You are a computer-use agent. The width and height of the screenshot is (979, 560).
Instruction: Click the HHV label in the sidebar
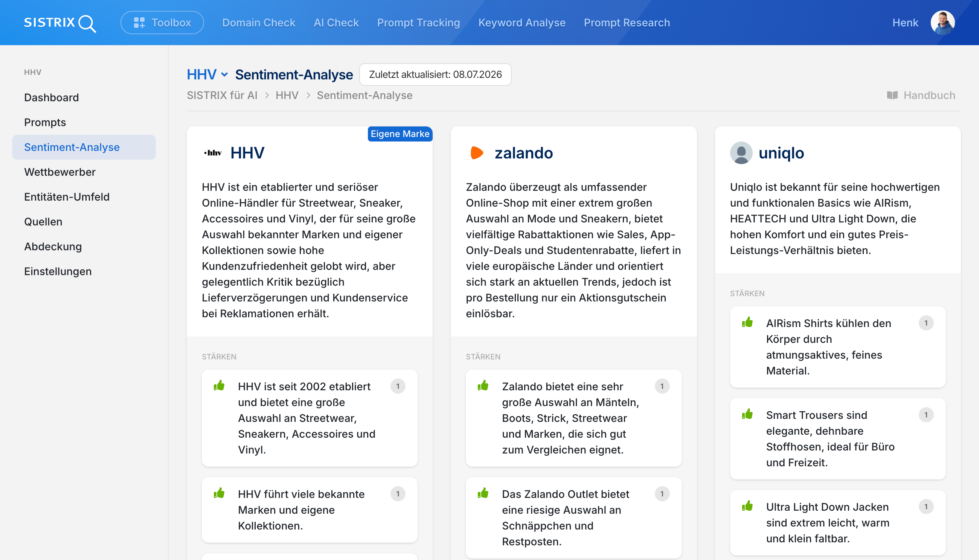click(33, 72)
